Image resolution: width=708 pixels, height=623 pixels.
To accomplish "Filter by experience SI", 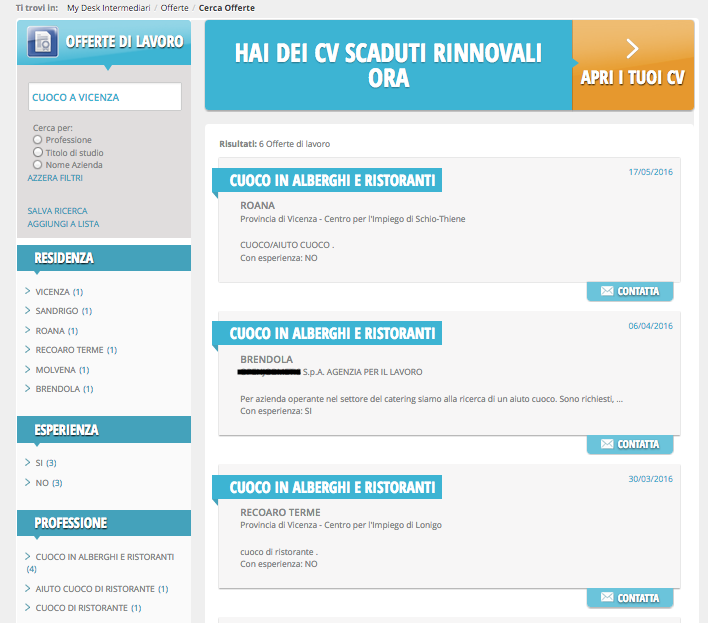I will (x=41, y=463).
